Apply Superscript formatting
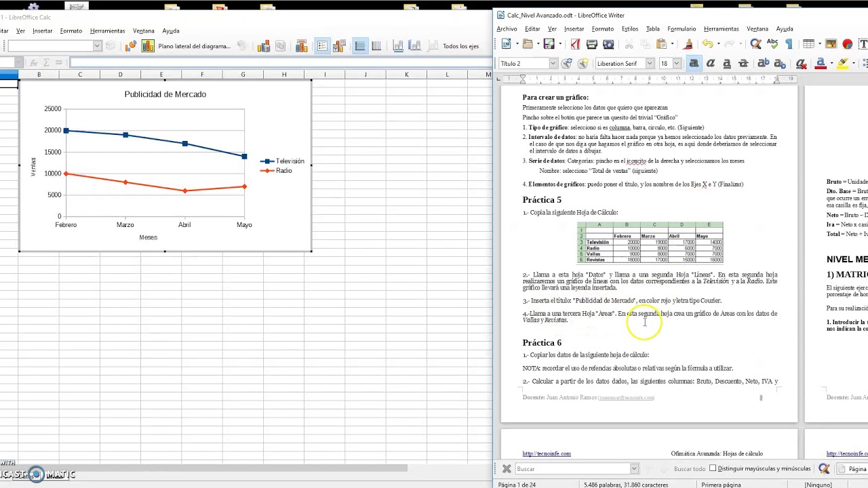The height and width of the screenshot is (488, 868). [x=764, y=64]
